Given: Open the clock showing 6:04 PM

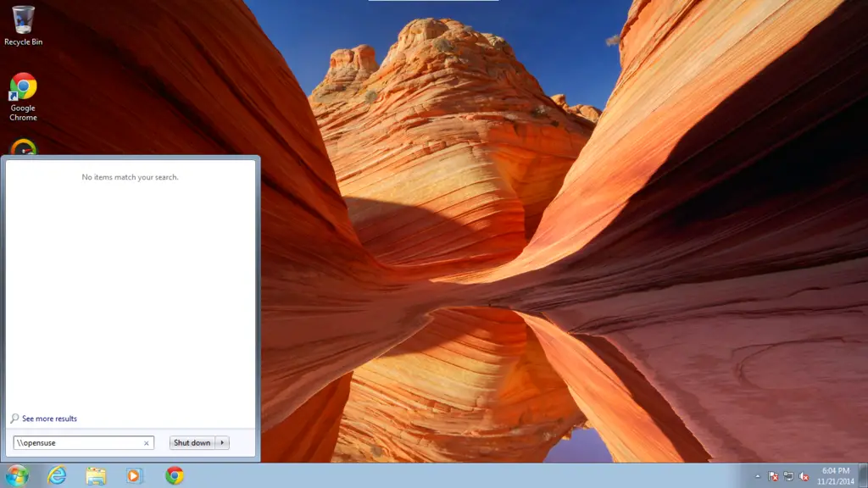Looking at the screenshot, I should point(835,476).
